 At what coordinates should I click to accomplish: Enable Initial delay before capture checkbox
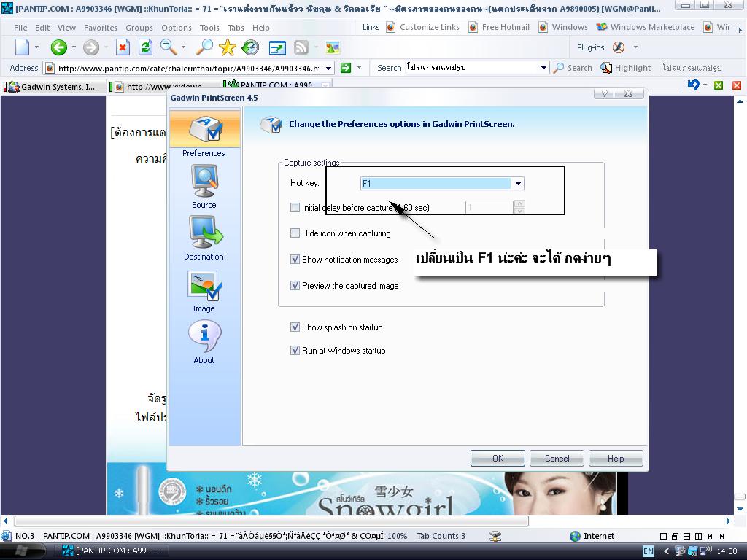[x=295, y=207]
